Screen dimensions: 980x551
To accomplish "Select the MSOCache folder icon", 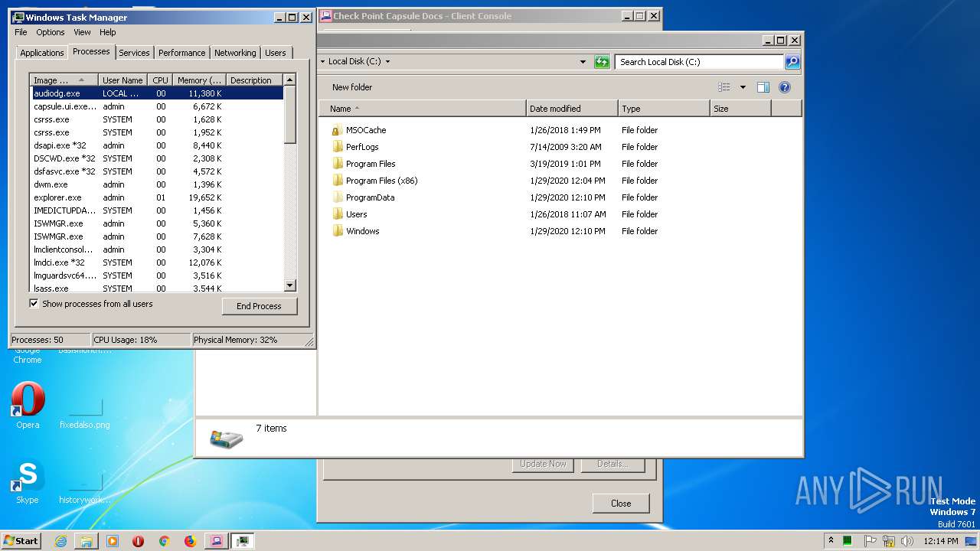I will pyautogui.click(x=338, y=130).
